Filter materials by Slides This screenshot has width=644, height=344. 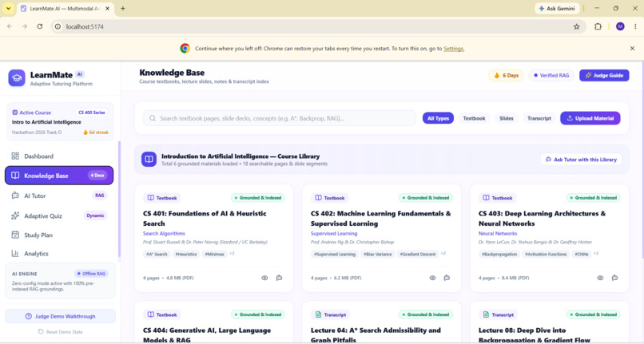[x=506, y=118]
